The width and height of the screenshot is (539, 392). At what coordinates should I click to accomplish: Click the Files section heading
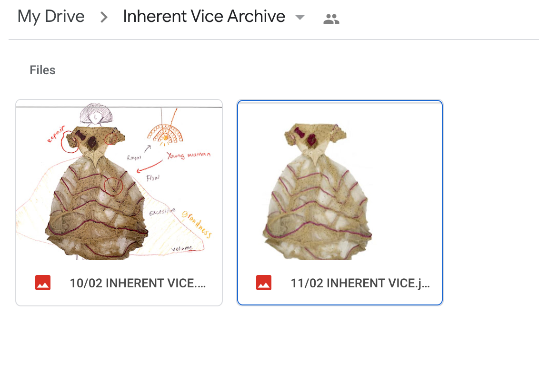pos(42,70)
